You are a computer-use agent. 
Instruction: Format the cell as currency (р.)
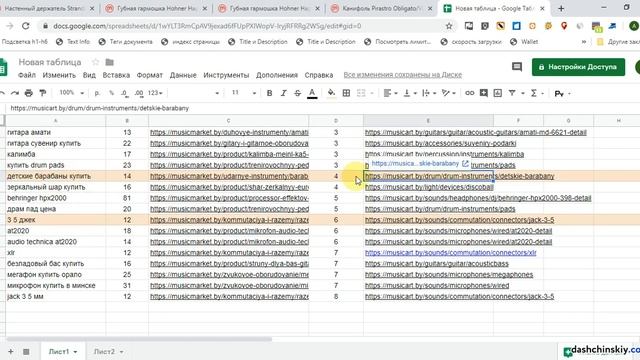(97, 93)
